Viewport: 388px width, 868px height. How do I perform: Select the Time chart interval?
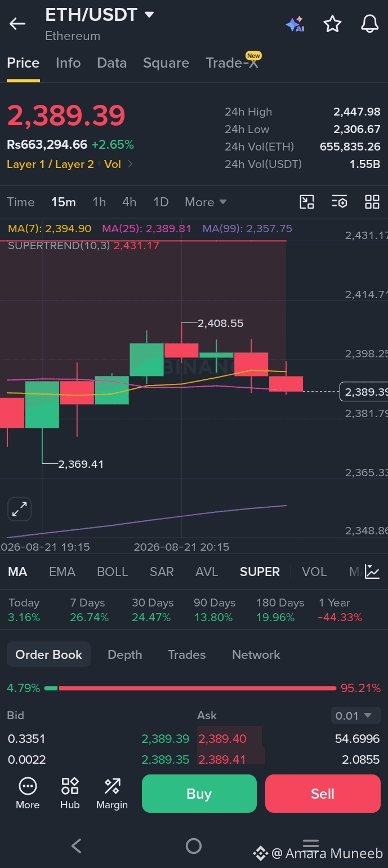21,202
